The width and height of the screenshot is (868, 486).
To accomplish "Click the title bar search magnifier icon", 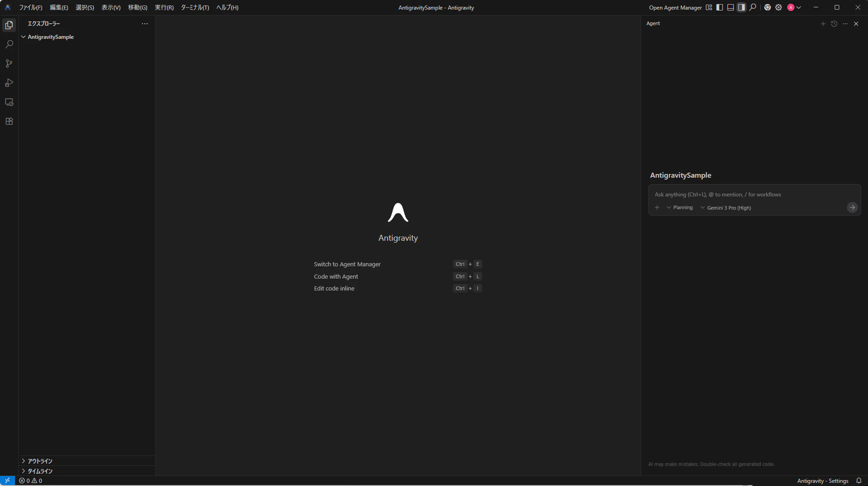I will (x=753, y=7).
